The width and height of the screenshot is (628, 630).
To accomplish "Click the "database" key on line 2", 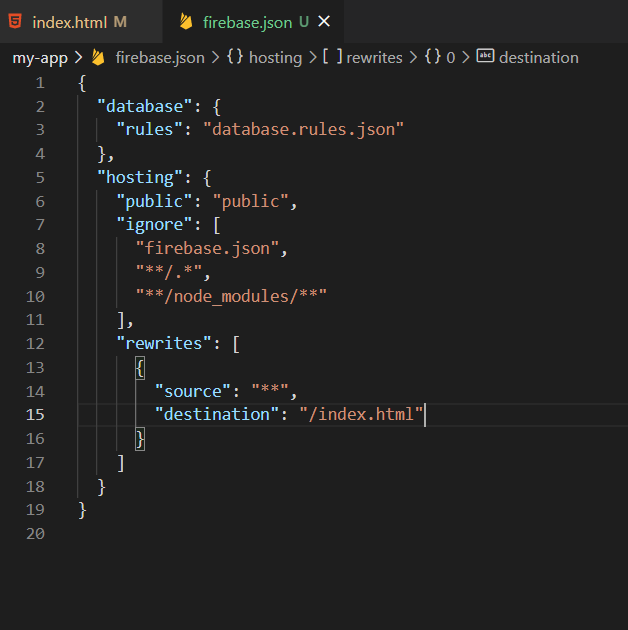I will [x=145, y=107].
